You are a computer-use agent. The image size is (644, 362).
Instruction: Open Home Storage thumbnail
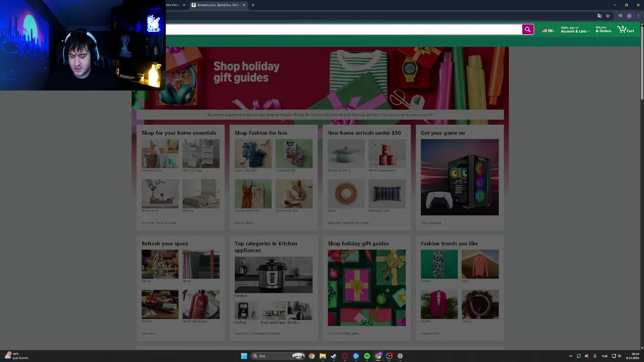pos(201,154)
